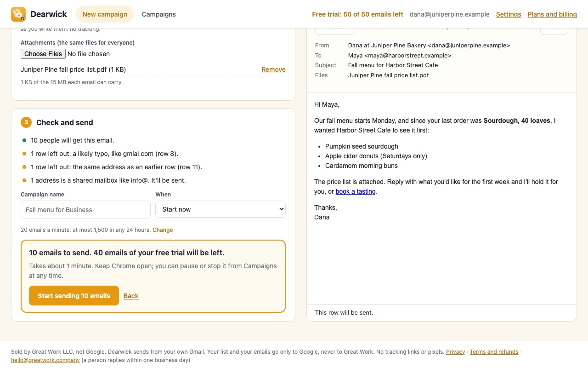588x368 pixels.
Task: Click the Dearwick logo icon
Action: [x=18, y=14]
